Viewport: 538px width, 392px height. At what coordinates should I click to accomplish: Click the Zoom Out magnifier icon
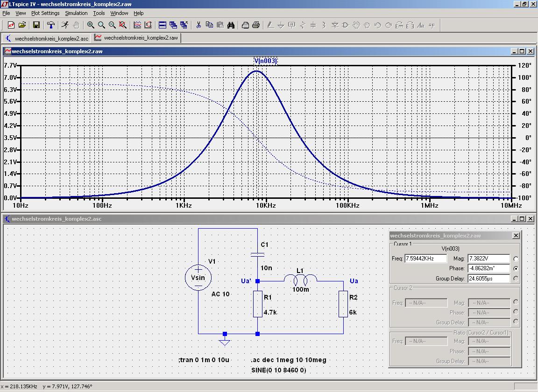pos(112,25)
